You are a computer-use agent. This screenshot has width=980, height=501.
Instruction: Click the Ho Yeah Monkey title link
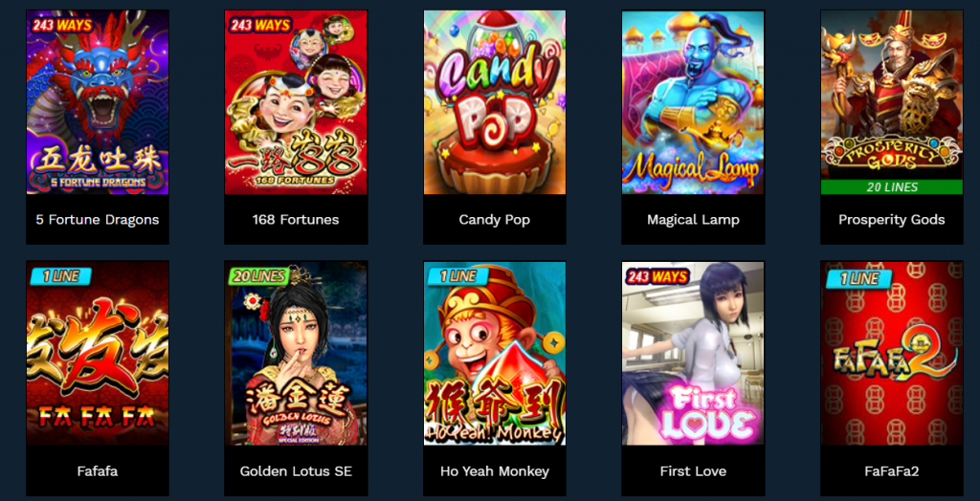495,471
